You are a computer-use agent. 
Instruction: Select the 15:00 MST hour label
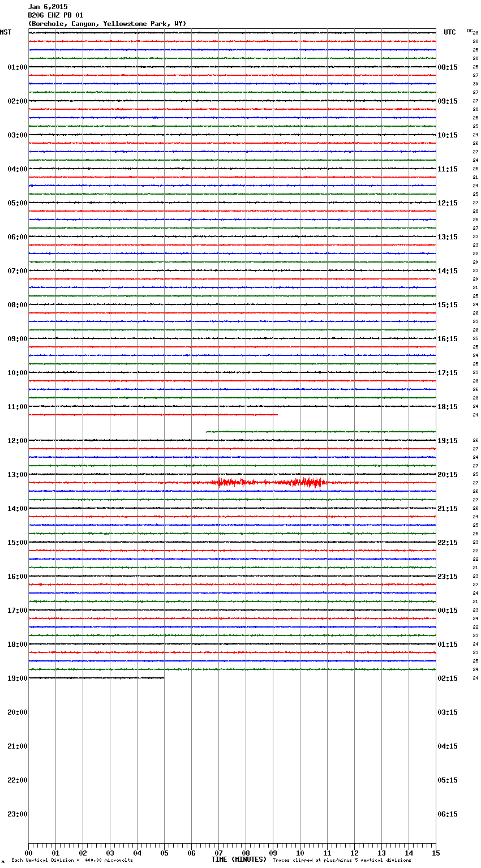pyautogui.click(x=18, y=543)
